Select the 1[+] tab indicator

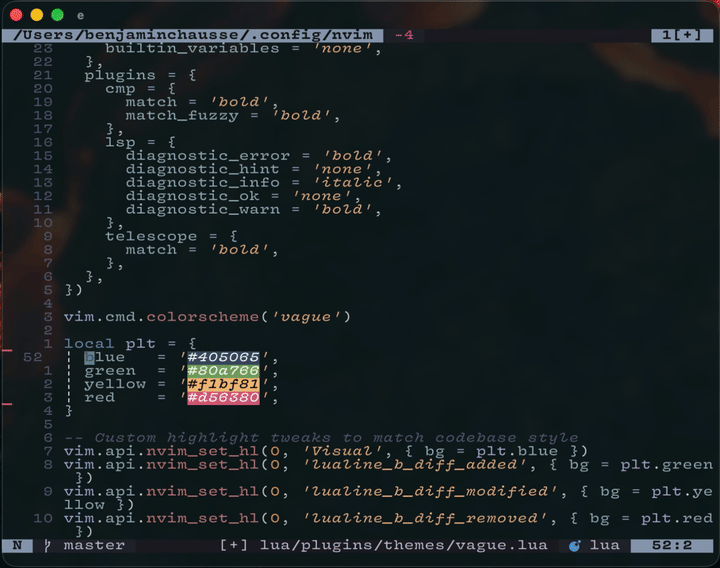682,35
